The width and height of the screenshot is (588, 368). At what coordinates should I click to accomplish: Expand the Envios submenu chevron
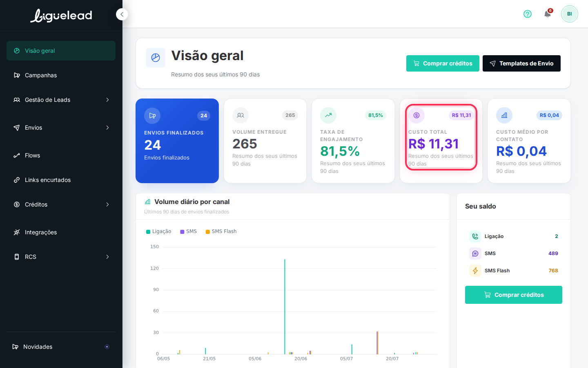click(107, 128)
